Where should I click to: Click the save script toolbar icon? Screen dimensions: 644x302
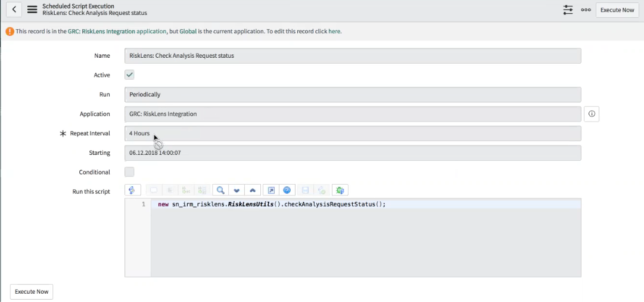[305, 190]
